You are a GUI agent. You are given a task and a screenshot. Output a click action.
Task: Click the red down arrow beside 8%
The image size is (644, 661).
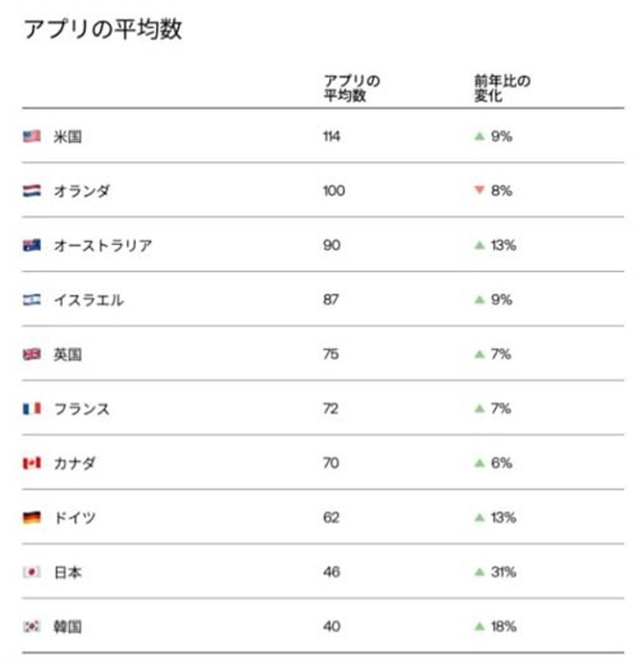point(479,190)
